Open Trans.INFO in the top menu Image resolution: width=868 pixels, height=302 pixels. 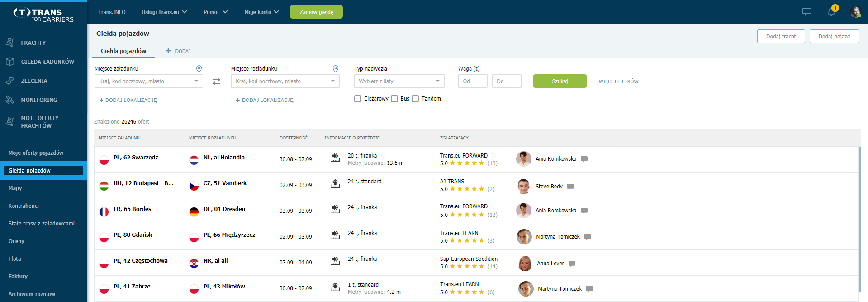pos(112,12)
